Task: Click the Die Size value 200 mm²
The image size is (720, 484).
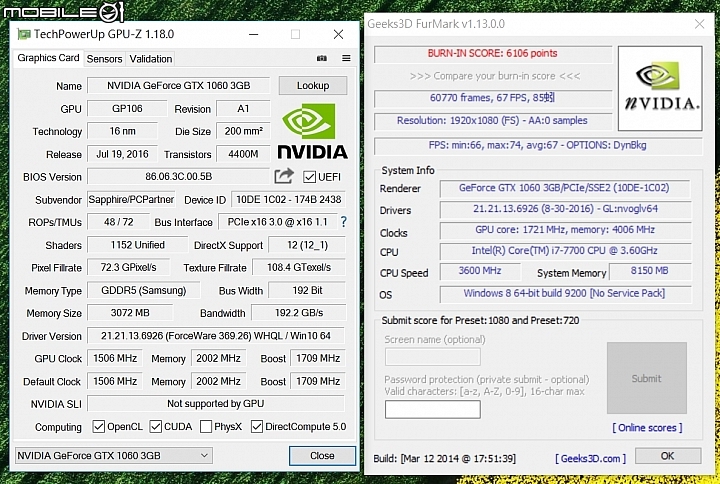Action: pos(243,131)
